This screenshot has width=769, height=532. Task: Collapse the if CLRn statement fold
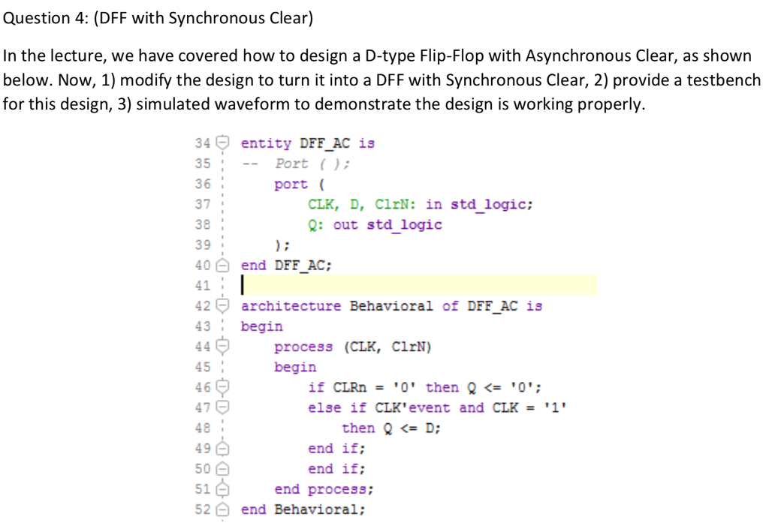(x=224, y=387)
